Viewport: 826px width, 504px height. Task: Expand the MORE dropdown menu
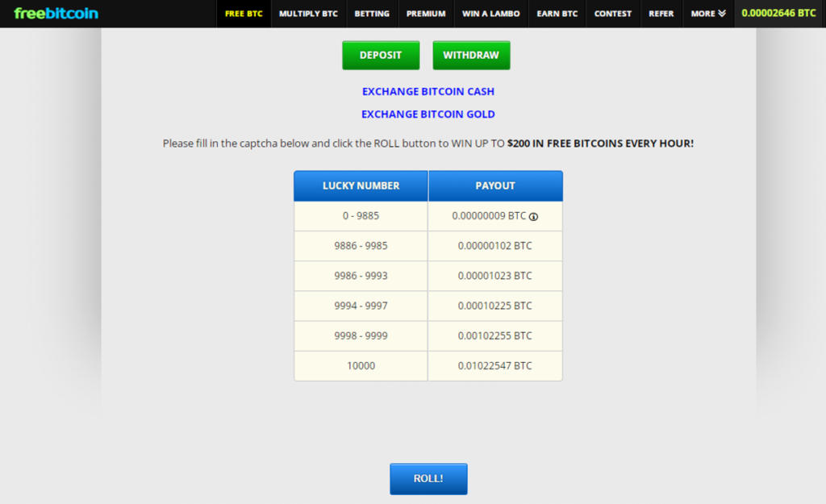point(708,14)
